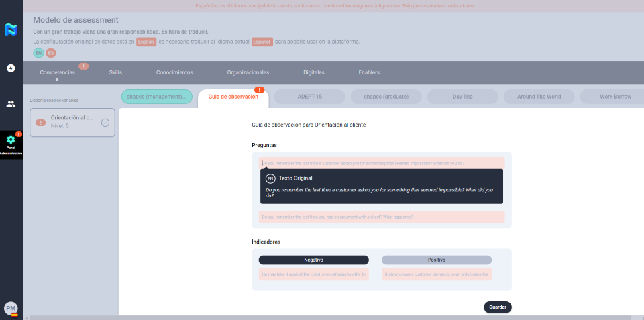Open the Conocimientos tab
The image size is (644, 320).
tap(174, 72)
